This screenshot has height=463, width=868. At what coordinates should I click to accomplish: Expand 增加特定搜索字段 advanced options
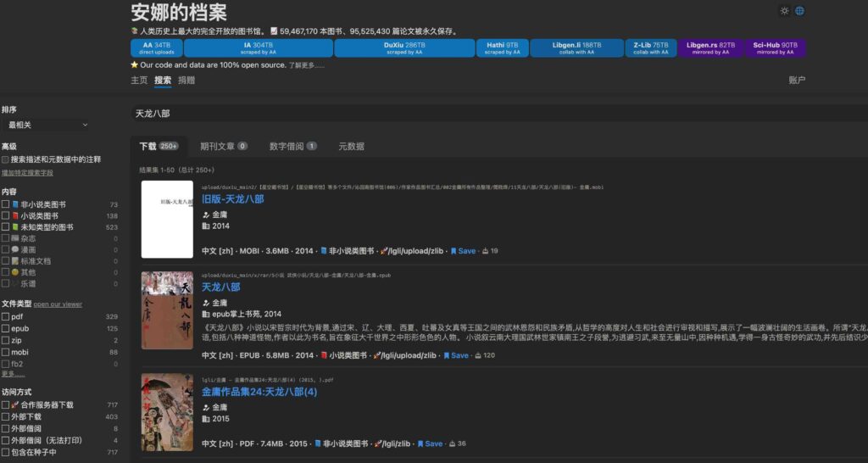[x=27, y=172]
